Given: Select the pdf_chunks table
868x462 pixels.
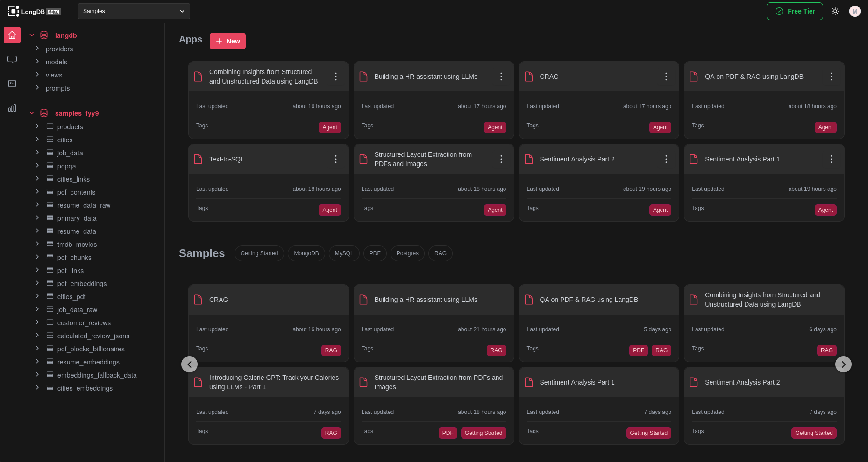Looking at the screenshot, I should point(74,258).
